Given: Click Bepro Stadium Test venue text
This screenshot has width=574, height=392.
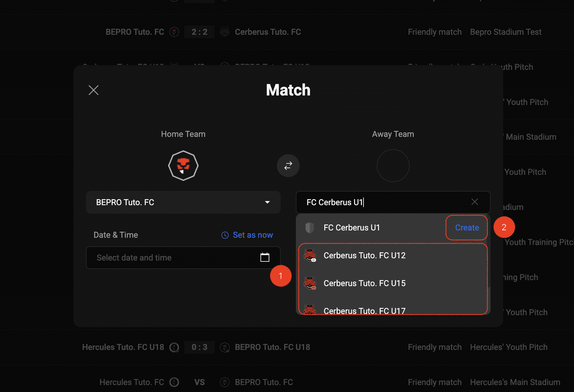Looking at the screenshot, I should coord(506,32).
